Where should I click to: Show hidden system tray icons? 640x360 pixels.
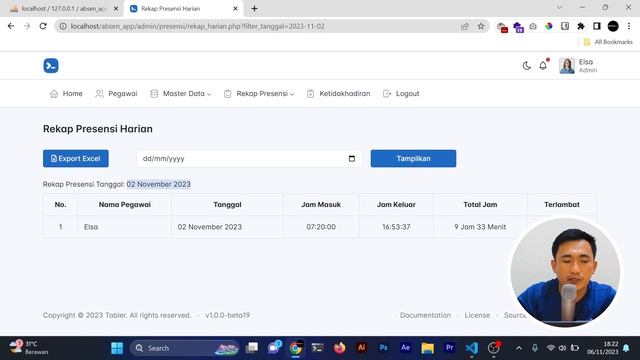519,348
